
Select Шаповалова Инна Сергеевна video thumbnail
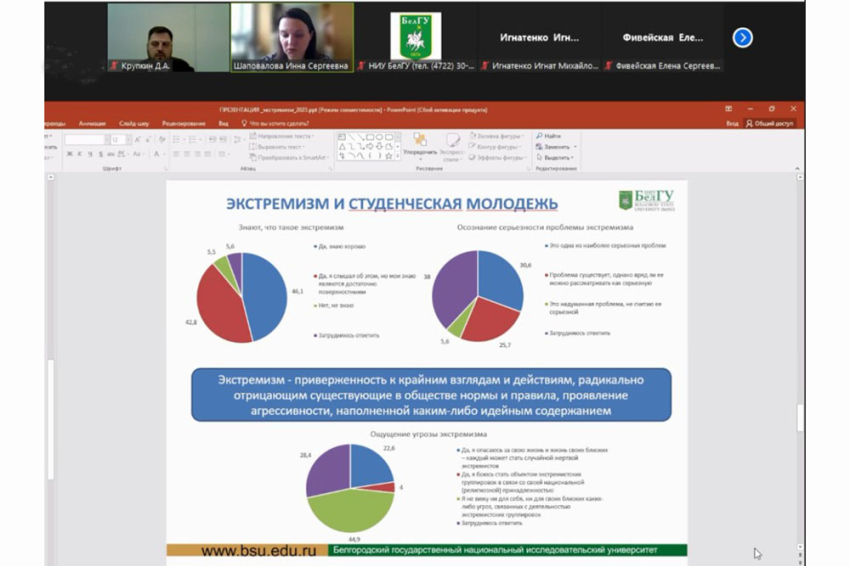coord(292,37)
